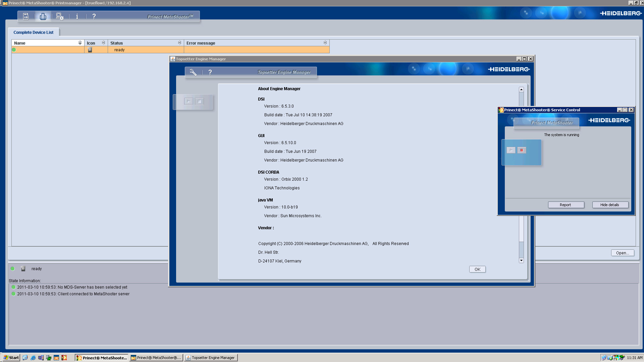Click the play button in Topsetter Engine Manager
Screen dimensions: 644x362
click(x=189, y=101)
